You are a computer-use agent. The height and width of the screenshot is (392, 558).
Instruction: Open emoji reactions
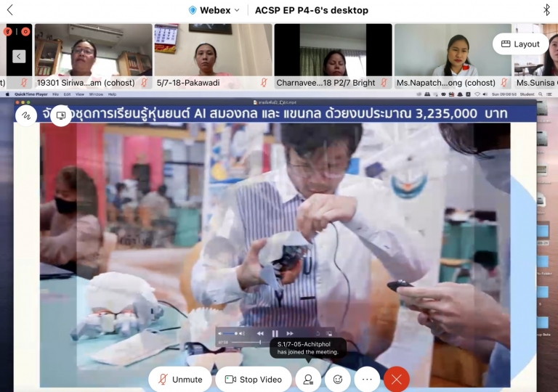(x=338, y=380)
